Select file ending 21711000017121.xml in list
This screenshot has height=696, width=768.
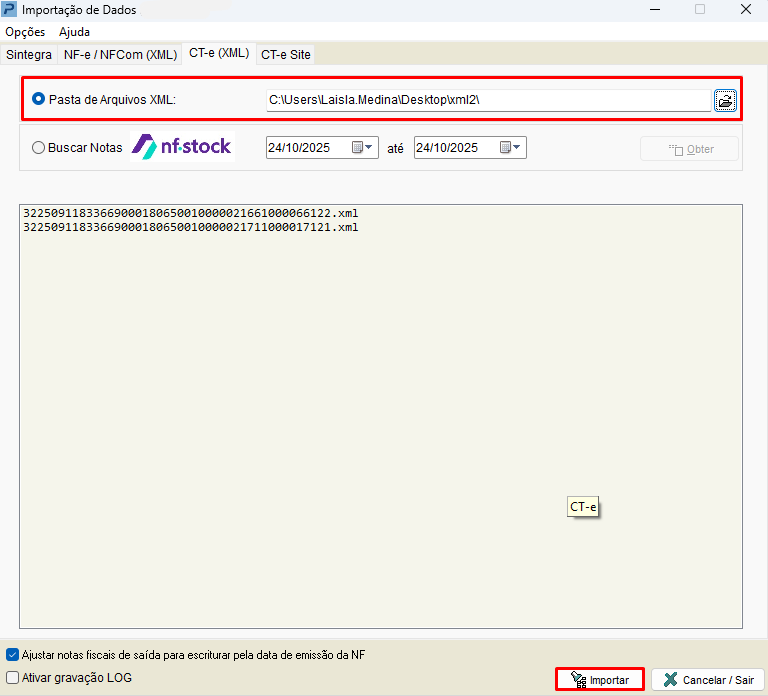[191, 227]
